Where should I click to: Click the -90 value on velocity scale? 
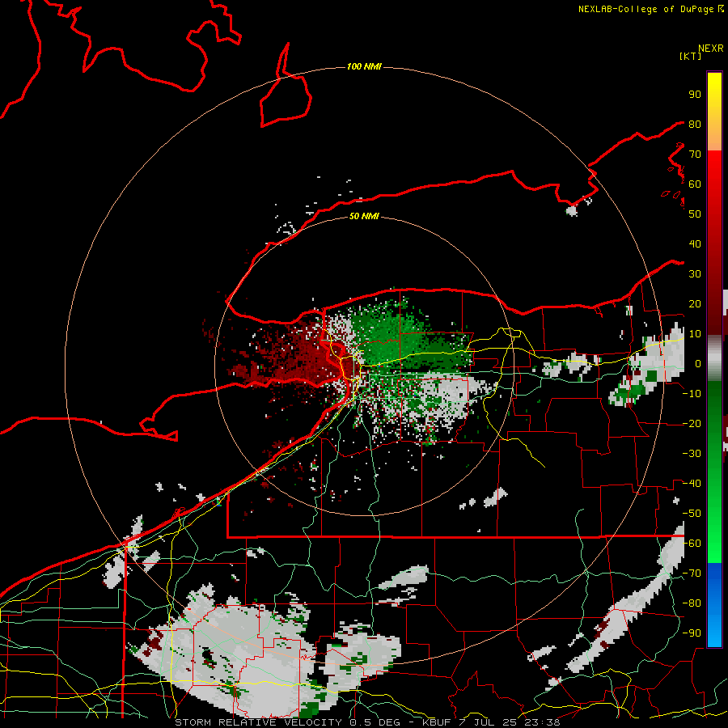[692, 633]
